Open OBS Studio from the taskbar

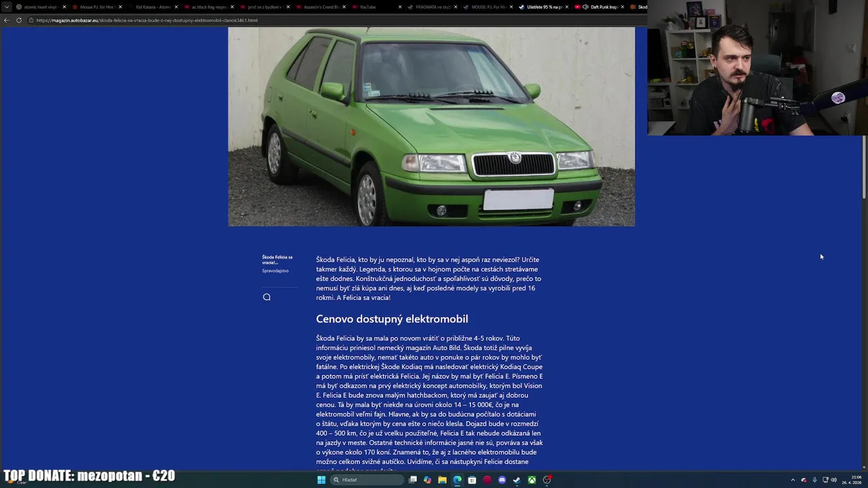(x=547, y=480)
